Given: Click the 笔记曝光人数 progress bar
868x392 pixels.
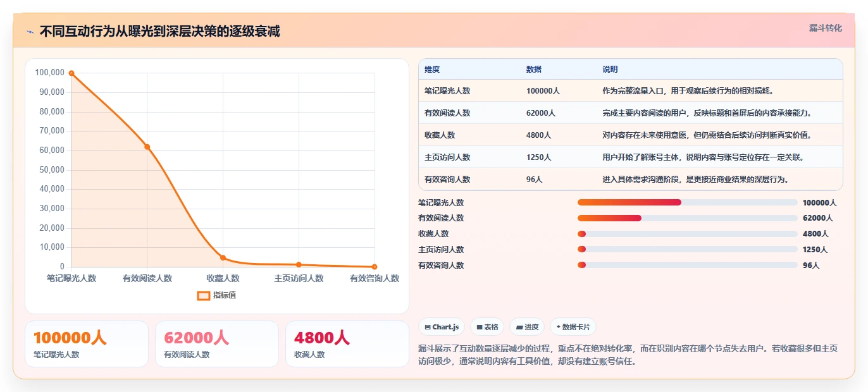Looking at the screenshot, I should (687, 202).
